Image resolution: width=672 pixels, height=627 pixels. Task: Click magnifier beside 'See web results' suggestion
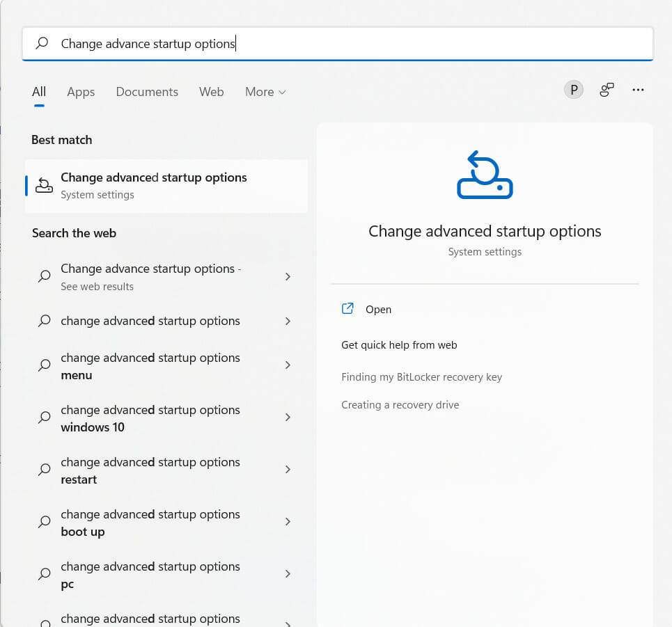44,276
